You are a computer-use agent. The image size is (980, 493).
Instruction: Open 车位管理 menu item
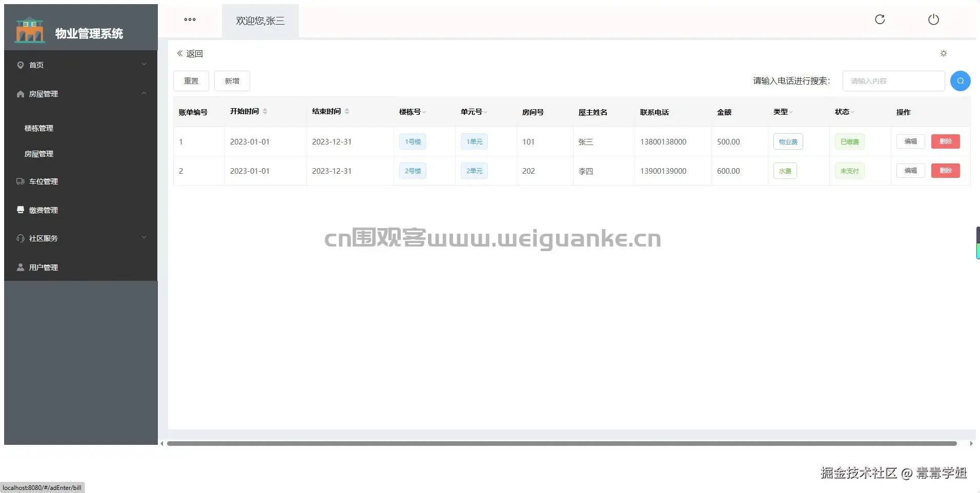80,181
